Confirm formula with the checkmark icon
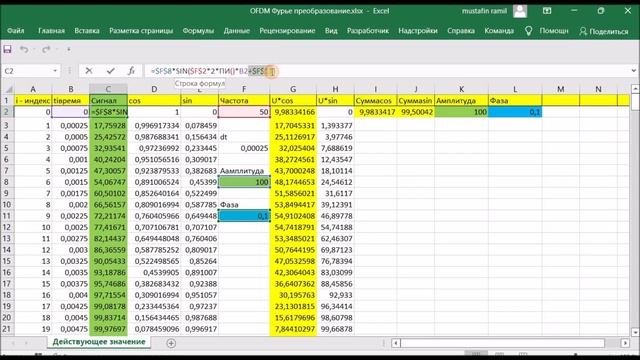 [110, 71]
